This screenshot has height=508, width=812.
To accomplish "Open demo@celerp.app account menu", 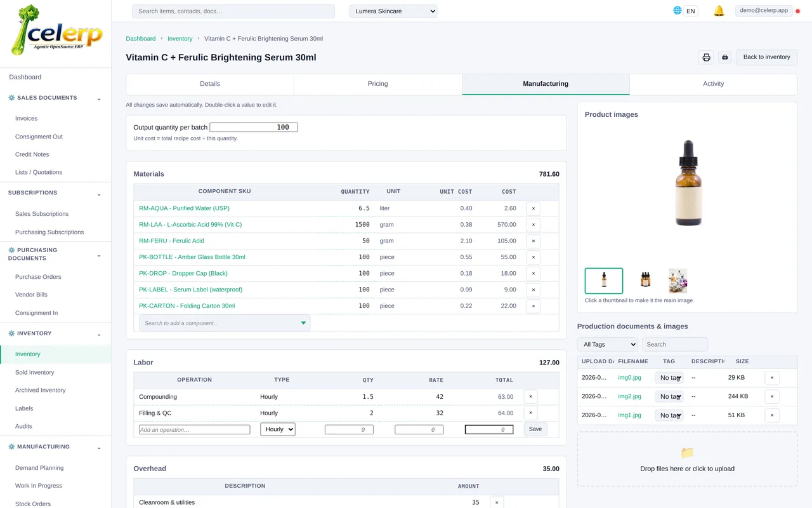I will [x=764, y=11].
